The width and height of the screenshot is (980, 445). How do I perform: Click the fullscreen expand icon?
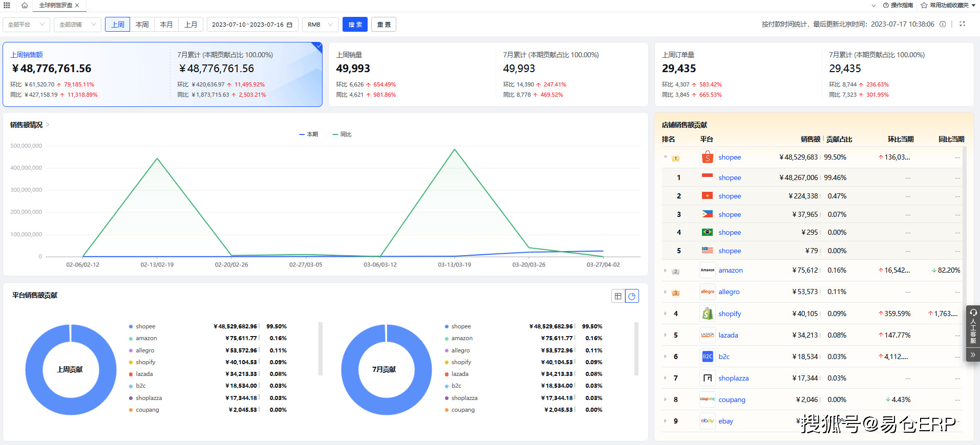pos(962,24)
